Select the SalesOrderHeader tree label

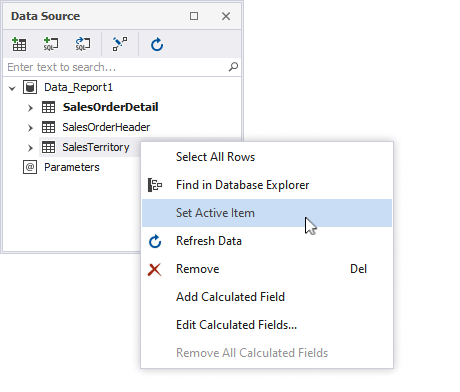[106, 127]
